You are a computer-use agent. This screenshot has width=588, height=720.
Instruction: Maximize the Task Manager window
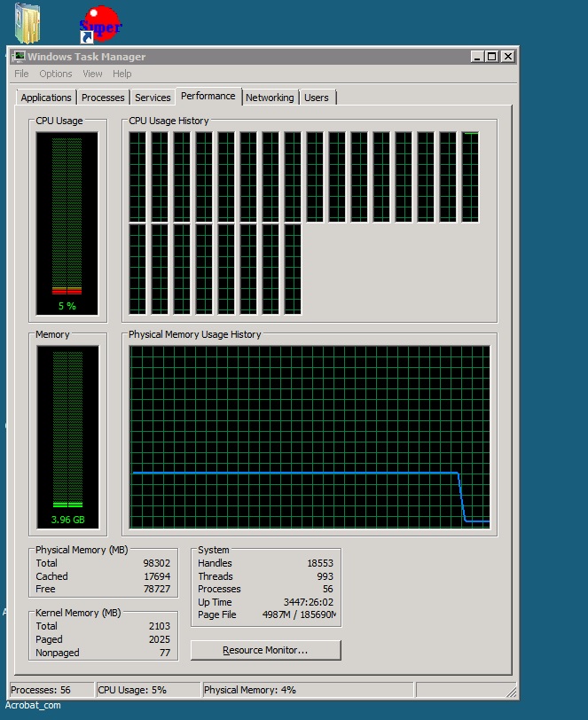tap(492, 57)
